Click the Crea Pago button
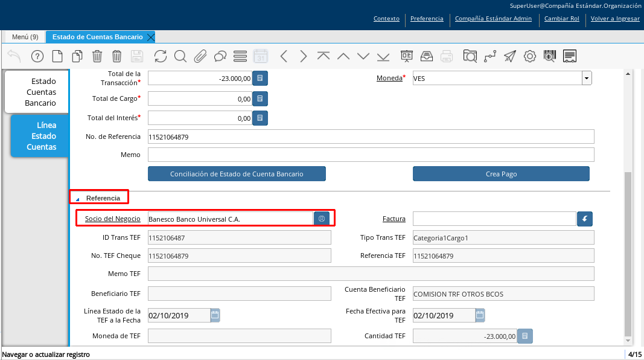The image size is (644, 360). [501, 174]
